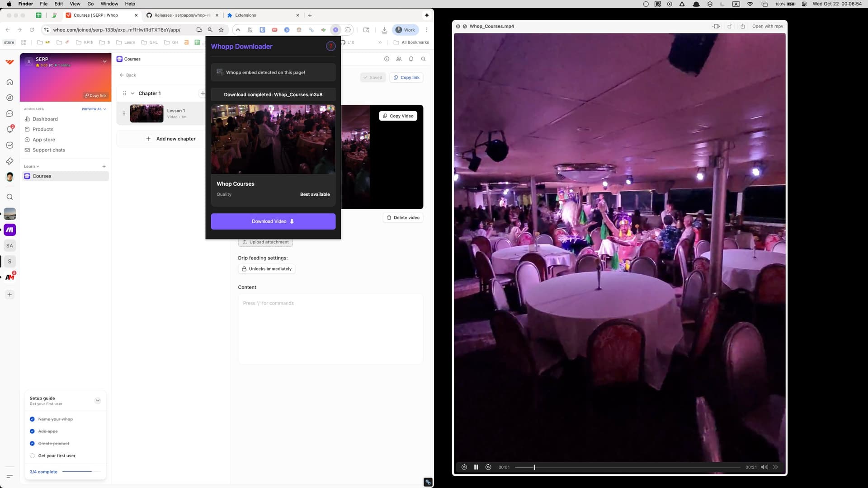Collapse Chapter 1 with its chevron
This screenshot has width=868, height=488.
click(133, 93)
